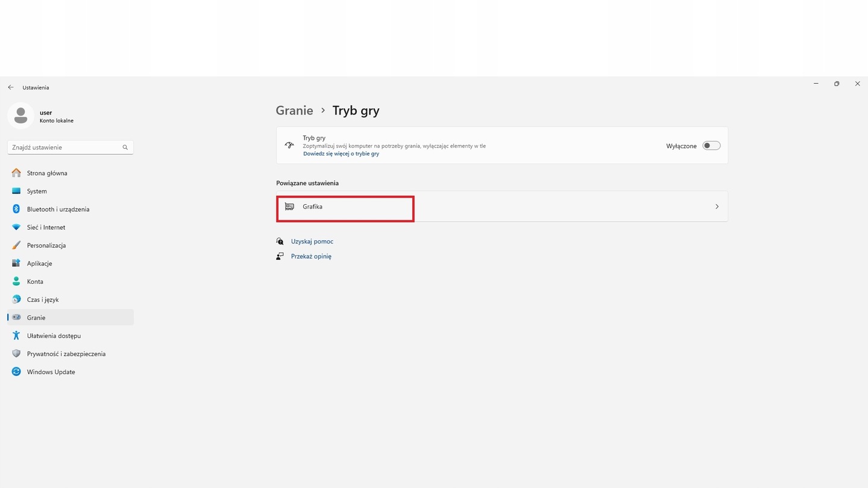The height and width of the screenshot is (488, 868).
Task: Click the Czas i język globe icon
Action: click(x=16, y=299)
